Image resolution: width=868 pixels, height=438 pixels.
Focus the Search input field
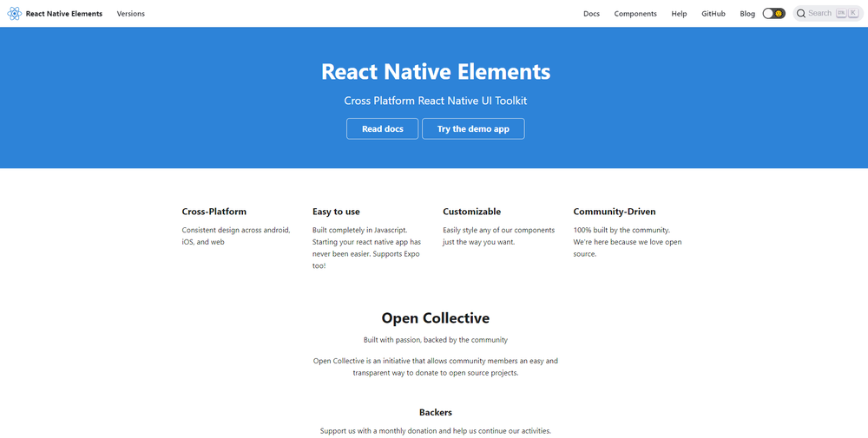coord(819,14)
